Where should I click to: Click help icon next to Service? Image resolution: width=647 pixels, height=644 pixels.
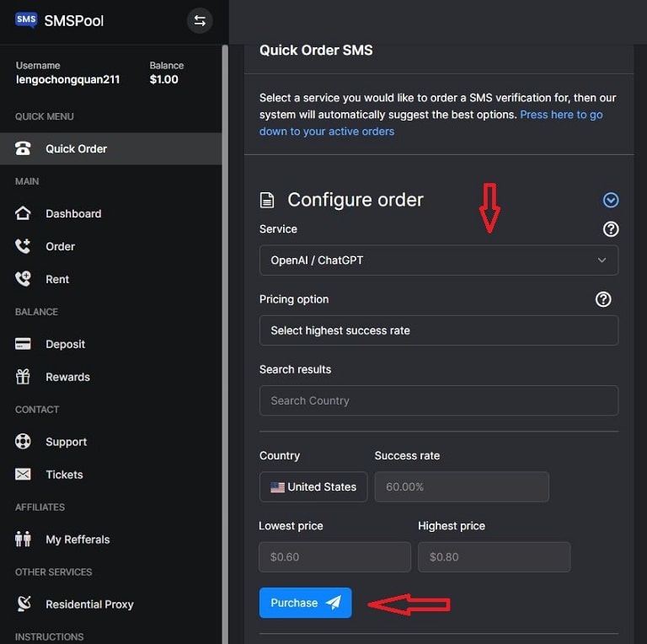[x=611, y=229]
